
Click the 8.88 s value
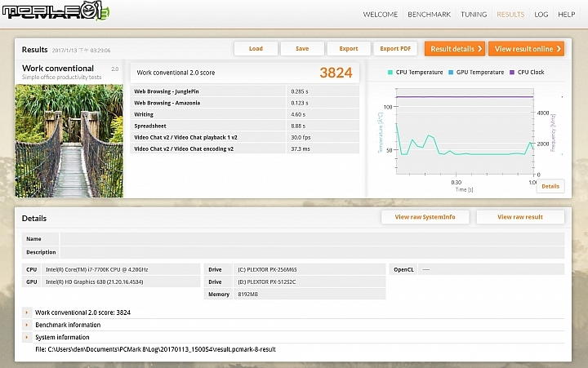(298, 126)
